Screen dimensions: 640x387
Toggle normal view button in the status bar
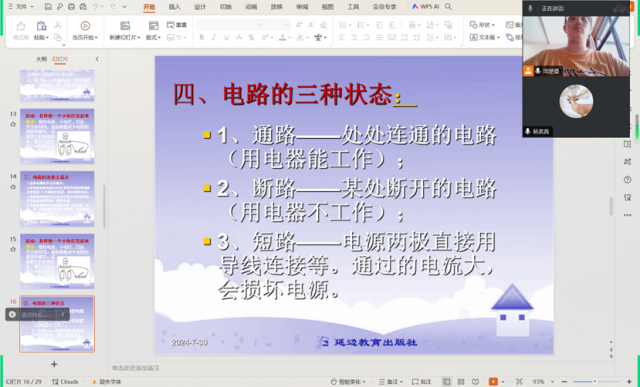click(x=447, y=381)
